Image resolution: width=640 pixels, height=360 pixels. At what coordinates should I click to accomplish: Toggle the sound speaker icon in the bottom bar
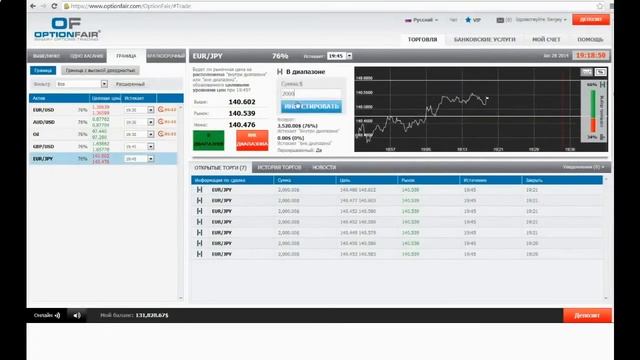[x=77, y=315]
